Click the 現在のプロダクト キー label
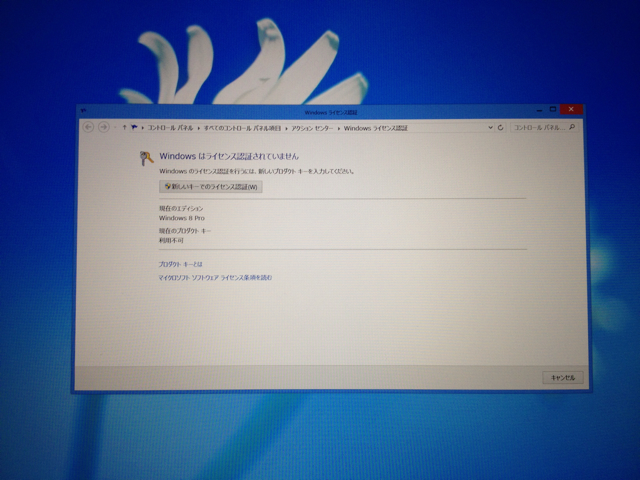640x480 pixels. click(185, 231)
